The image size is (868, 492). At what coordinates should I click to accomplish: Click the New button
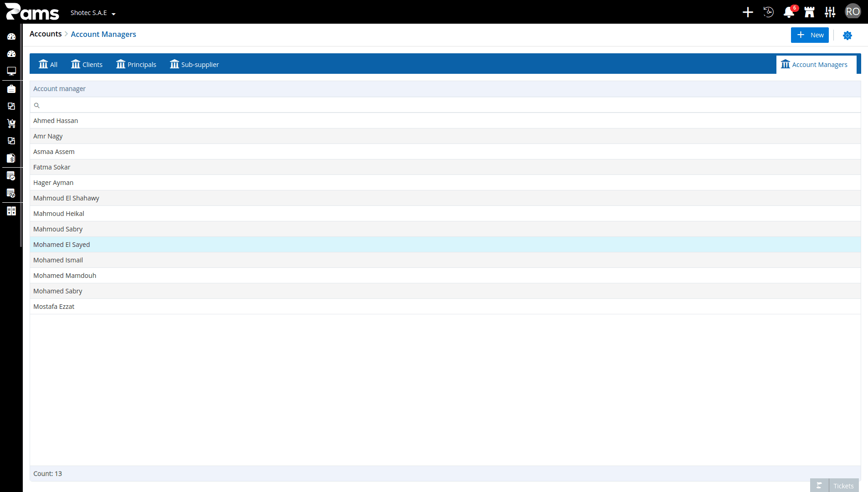point(810,35)
